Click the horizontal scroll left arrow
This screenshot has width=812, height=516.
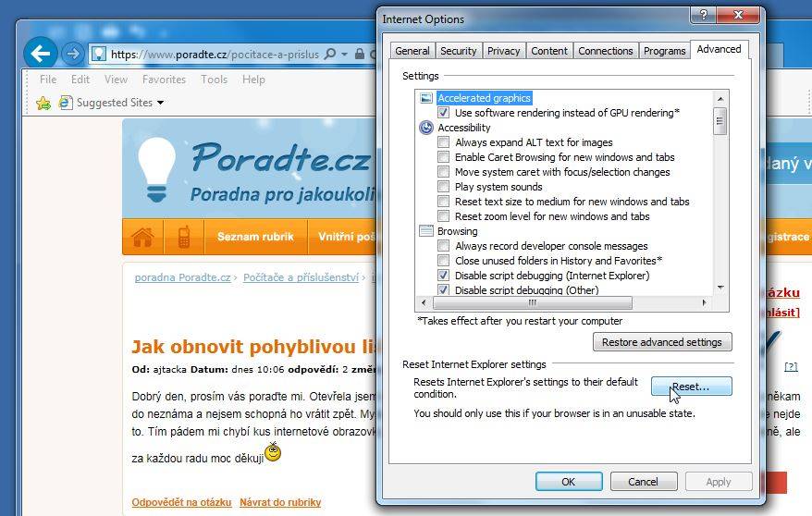click(424, 302)
